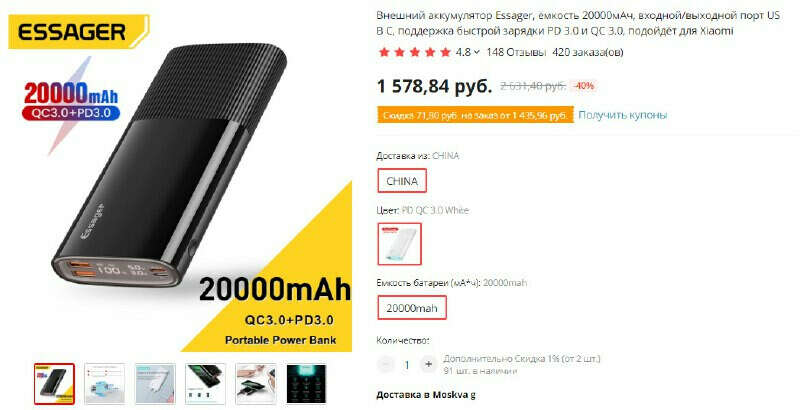Click the 420 заказа(ов) orders text
800x410 pixels.
(x=588, y=52)
